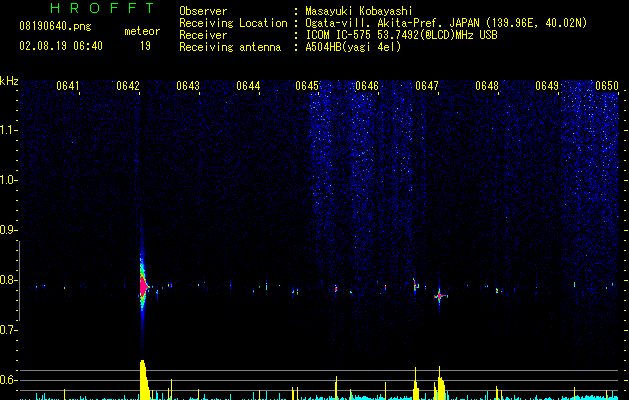Click the 0.6 kHz frequency axis label
Screen dimensions: 629x400
(8, 380)
